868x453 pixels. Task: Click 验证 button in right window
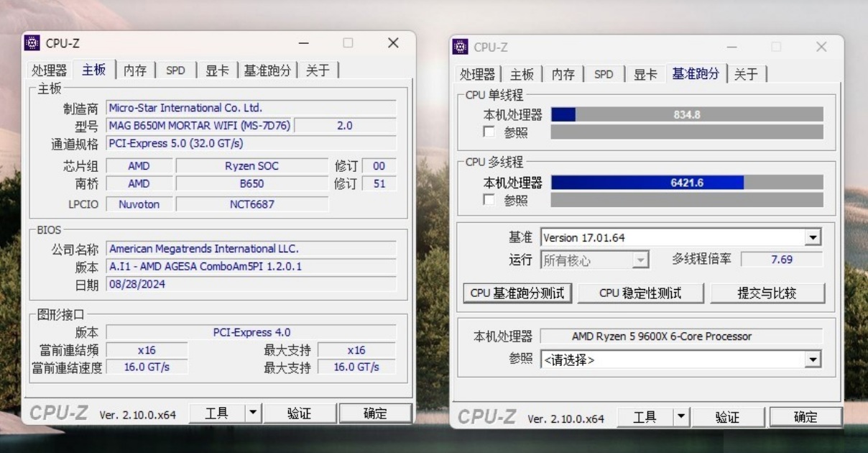click(727, 417)
